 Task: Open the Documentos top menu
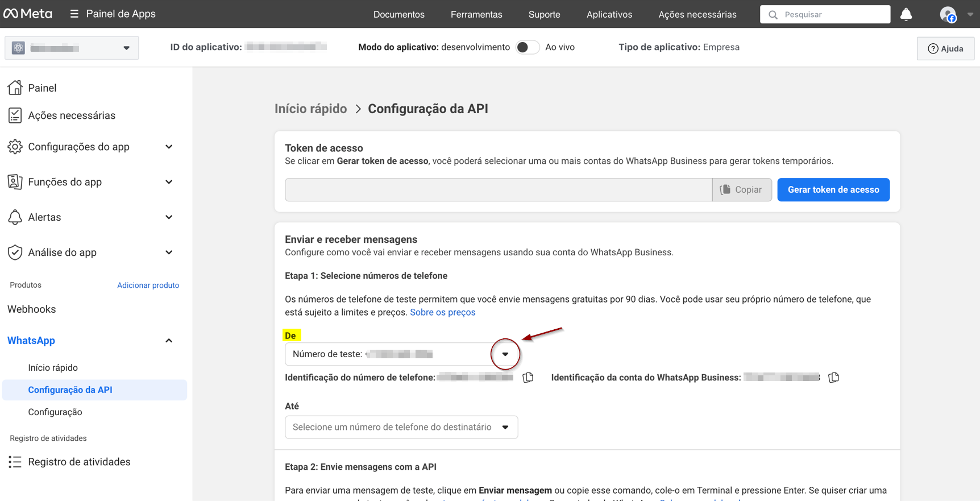398,14
